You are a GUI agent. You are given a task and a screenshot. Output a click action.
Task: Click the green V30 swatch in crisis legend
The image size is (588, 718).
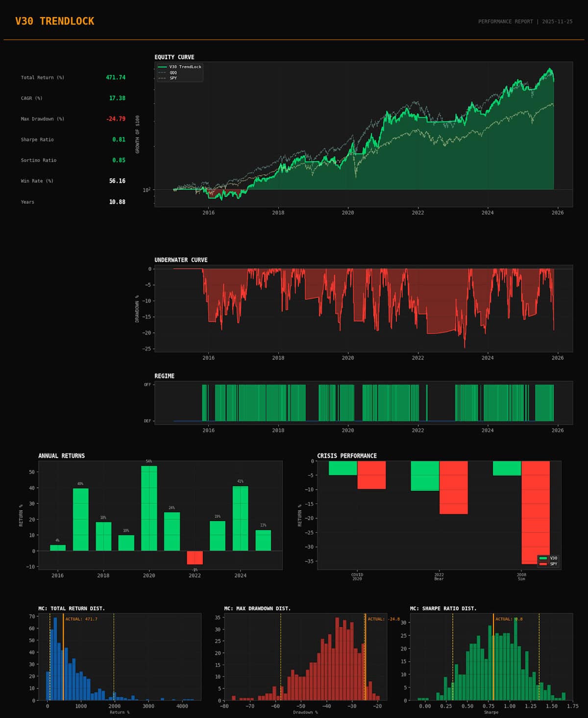tap(542, 558)
